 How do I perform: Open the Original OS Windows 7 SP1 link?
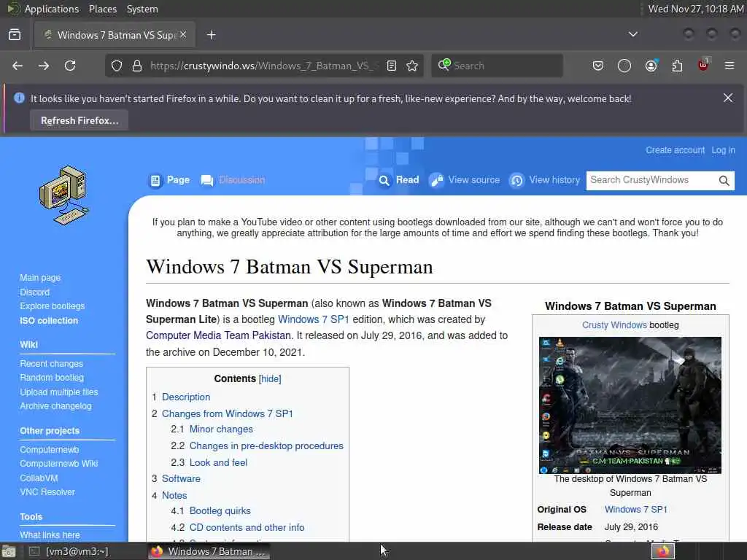coord(635,509)
